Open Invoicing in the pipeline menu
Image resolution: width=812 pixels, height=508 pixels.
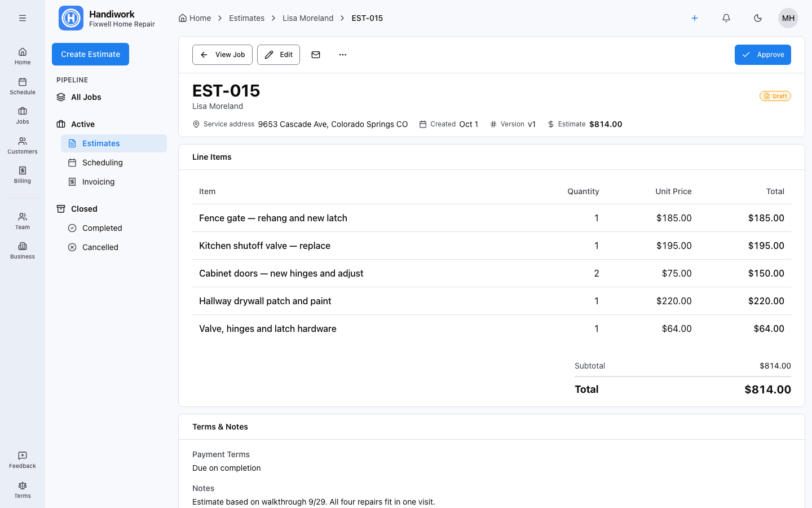click(114, 182)
